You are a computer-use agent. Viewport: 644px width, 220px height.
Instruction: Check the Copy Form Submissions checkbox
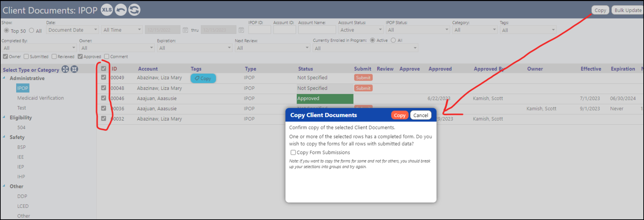(x=293, y=152)
